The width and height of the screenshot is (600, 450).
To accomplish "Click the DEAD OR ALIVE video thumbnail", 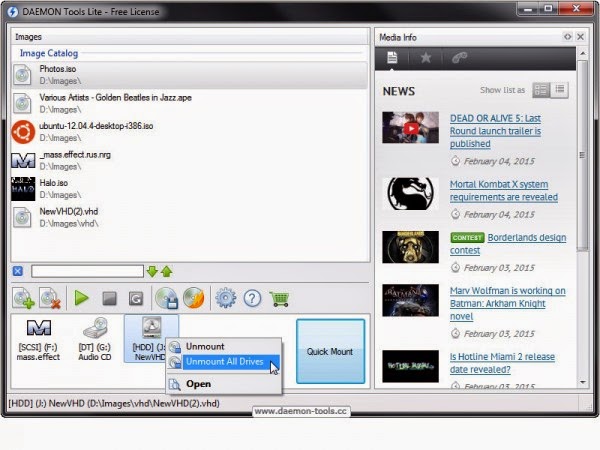I will 411,127.
